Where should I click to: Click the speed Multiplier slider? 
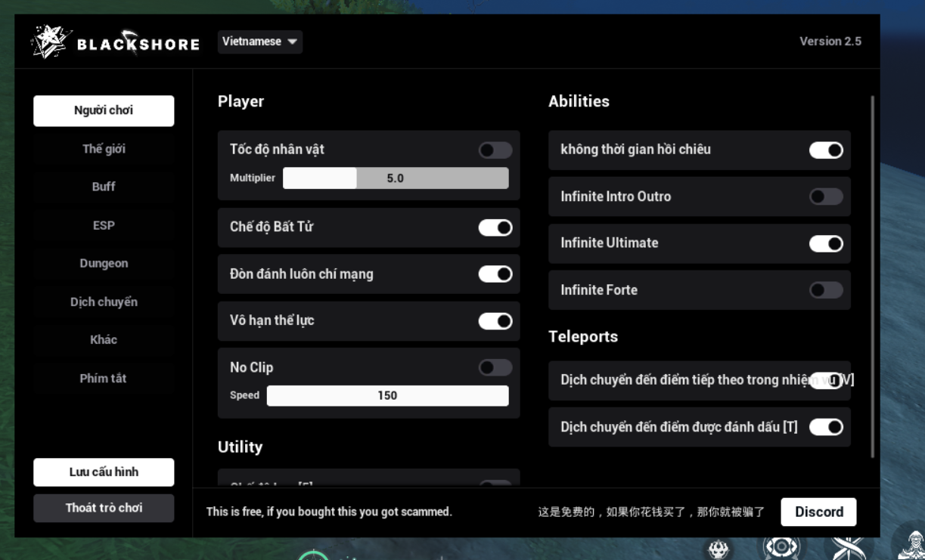tap(395, 178)
